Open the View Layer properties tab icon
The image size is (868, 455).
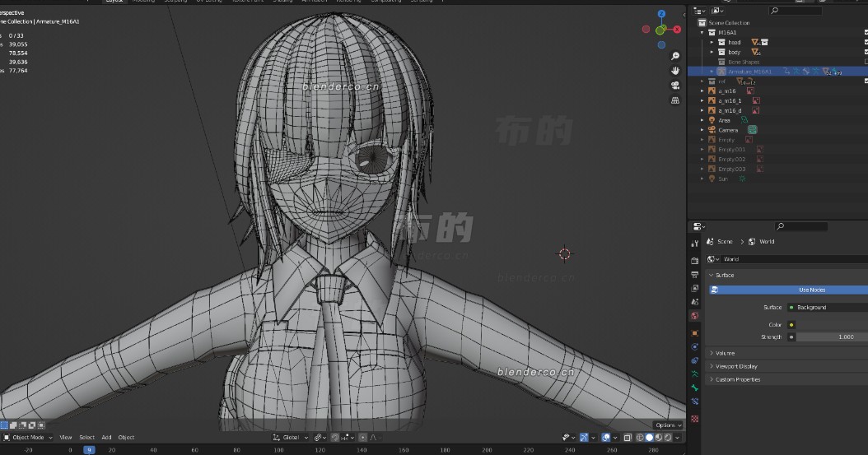click(x=695, y=288)
